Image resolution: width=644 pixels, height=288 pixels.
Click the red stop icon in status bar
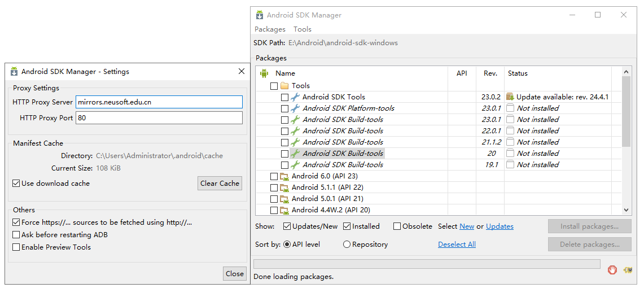click(x=612, y=270)
